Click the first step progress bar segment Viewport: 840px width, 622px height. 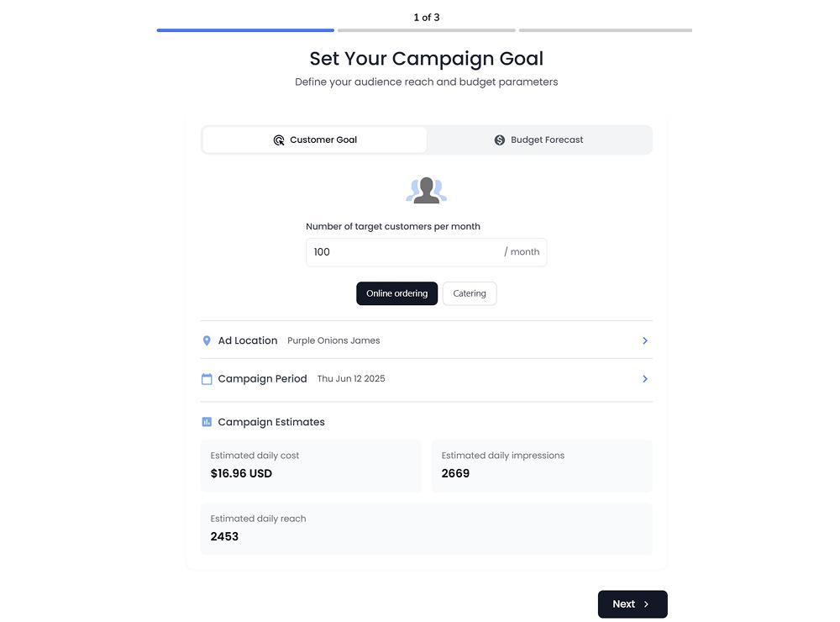(245, 30)
